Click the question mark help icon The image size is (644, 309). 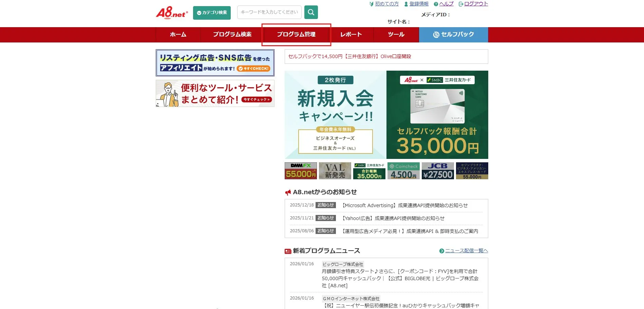click(x=436, y=4)
